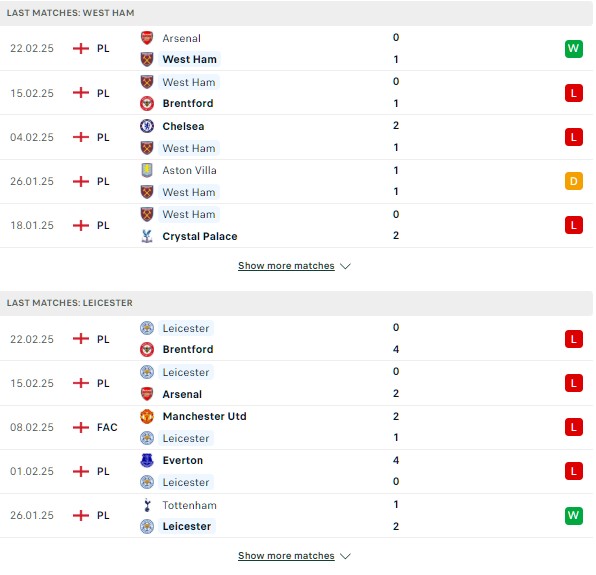The image size is (596, 575).
Task: Click the Manchester Utd club crest
Action: click(147, 416)
